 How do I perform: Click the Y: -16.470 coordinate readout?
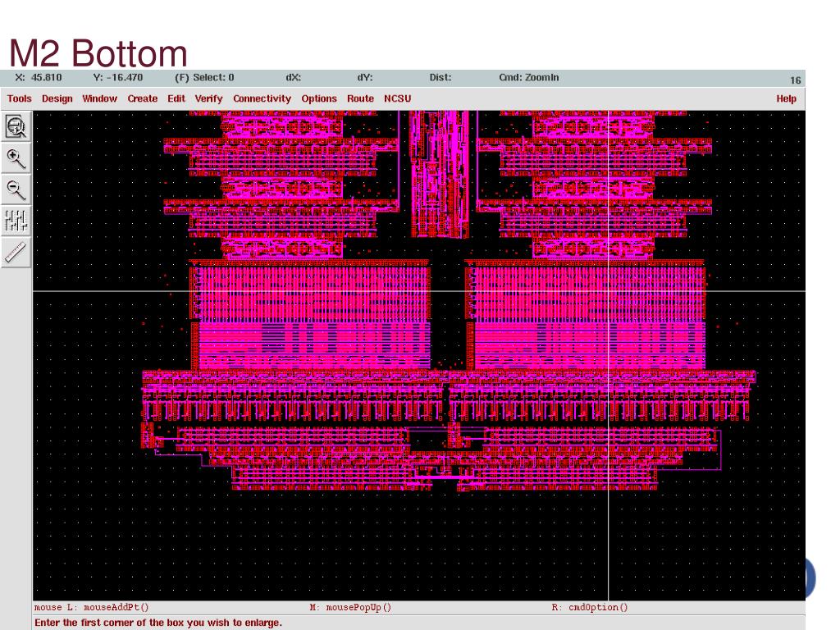click(x=118, y=78)
